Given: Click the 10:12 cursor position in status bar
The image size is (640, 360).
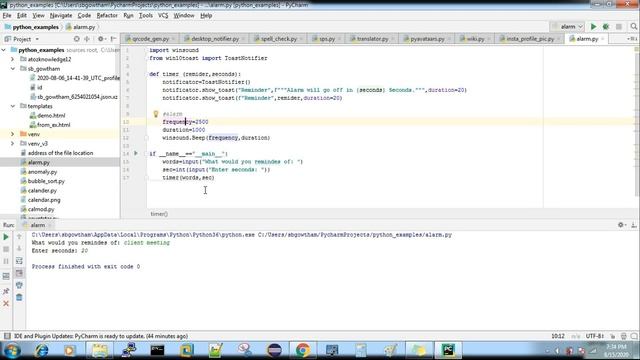Looking at the screenshot, I should tap(558, 336).
